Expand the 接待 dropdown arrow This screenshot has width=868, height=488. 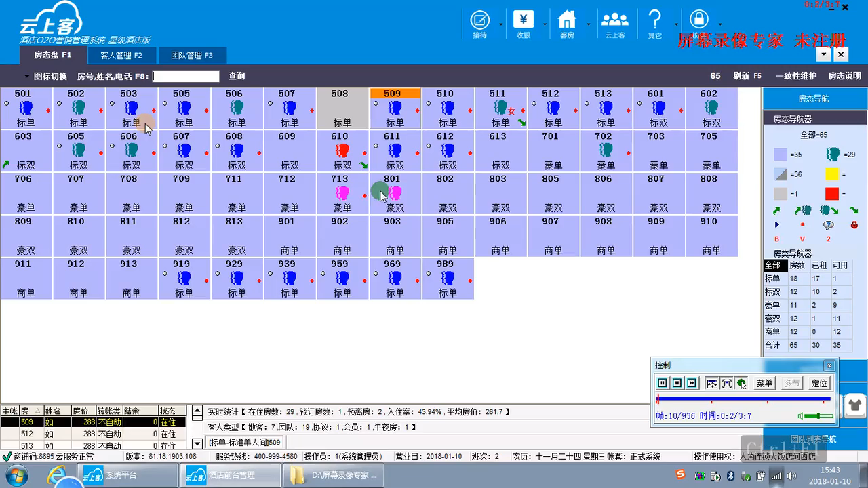pyautogui.click(x=500, y=24)
